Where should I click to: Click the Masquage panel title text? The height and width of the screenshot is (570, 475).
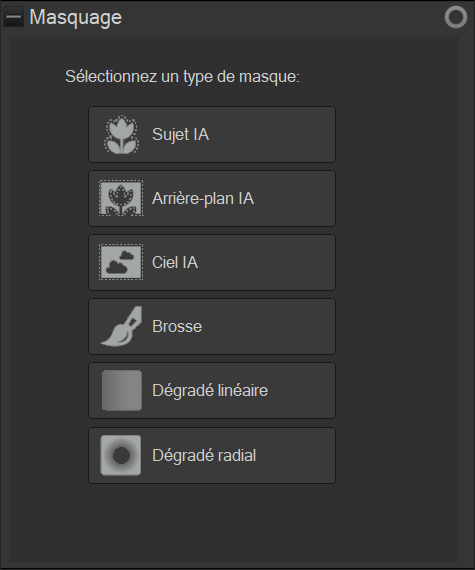76,17
